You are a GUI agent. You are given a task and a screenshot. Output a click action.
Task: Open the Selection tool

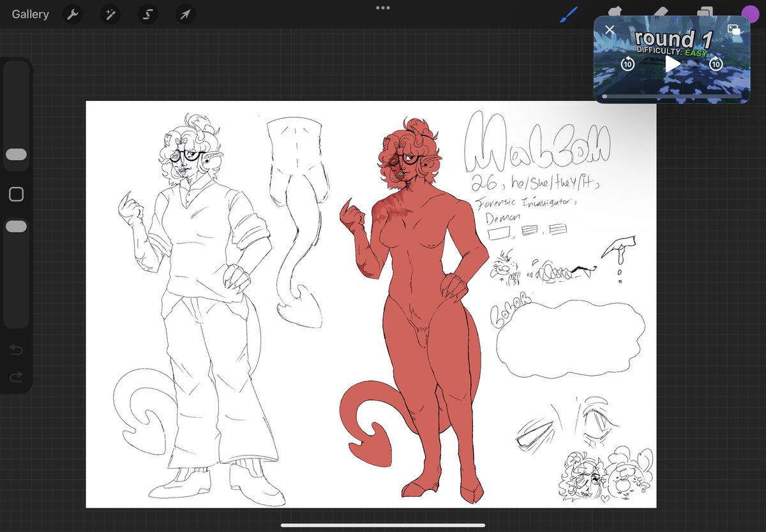[148, 14]
